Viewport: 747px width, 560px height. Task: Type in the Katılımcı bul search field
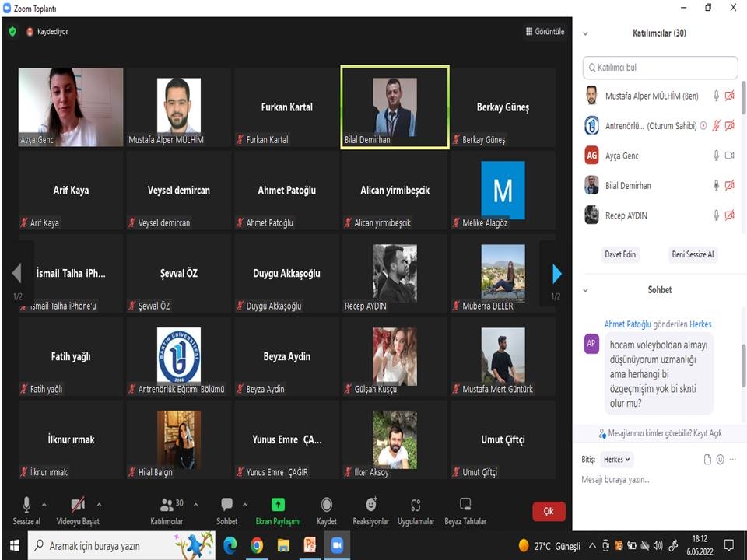point(660,68)
